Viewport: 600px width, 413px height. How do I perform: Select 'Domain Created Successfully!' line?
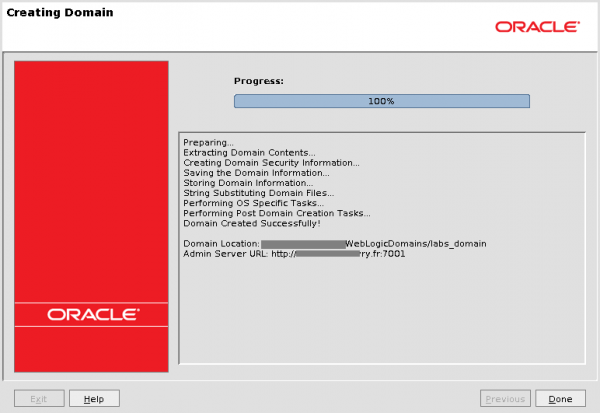[252, 223]
